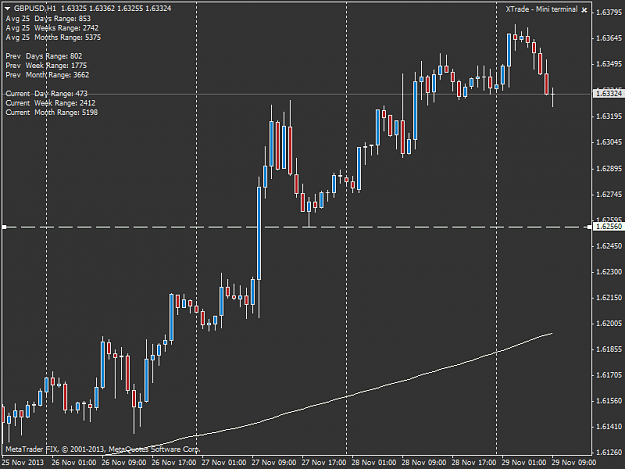Viewport: 625px width, 469px height.
Task: Click the 1.63495 price scale label
Action: pos(609,64)
